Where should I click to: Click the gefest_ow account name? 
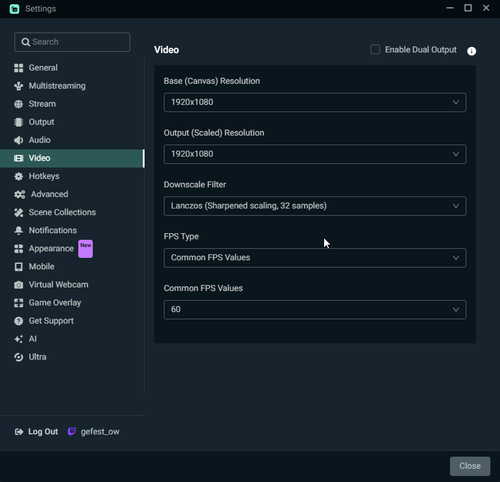point(100,432)
